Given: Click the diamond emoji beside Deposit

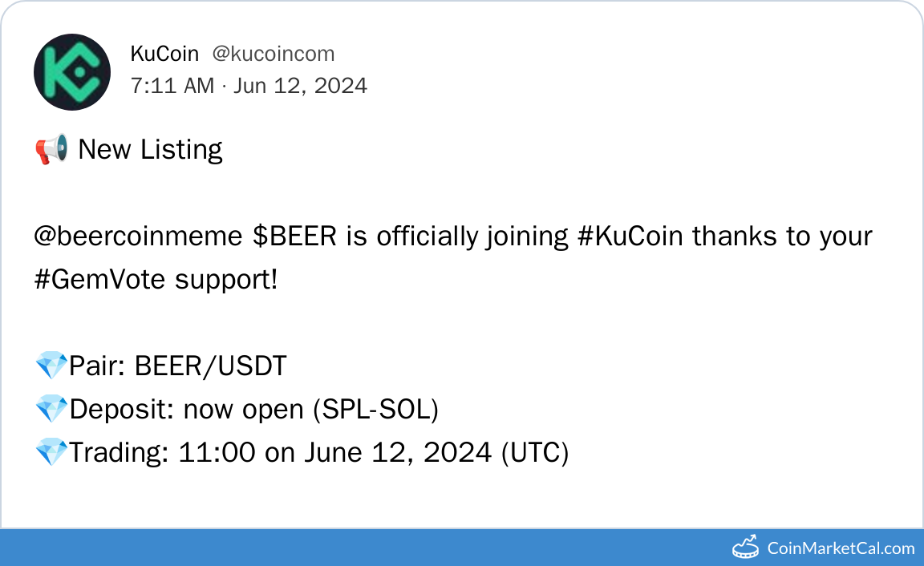Looking at the screenshot, I should pyautogui.click(x=51, y=410).
